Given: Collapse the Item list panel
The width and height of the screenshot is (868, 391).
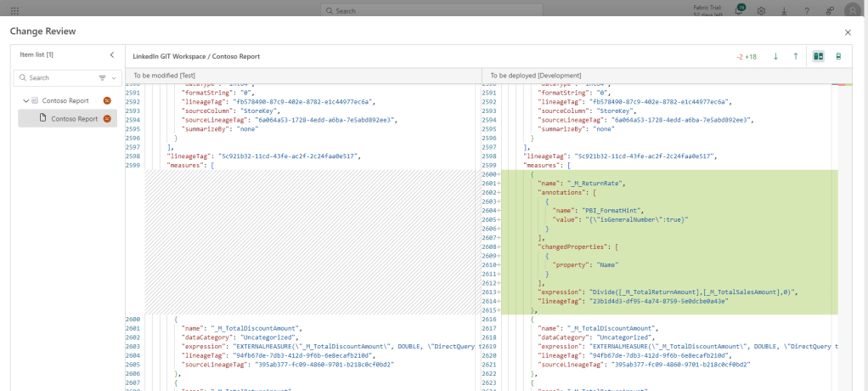Looking at the screenshot, I should pos(112,55).
